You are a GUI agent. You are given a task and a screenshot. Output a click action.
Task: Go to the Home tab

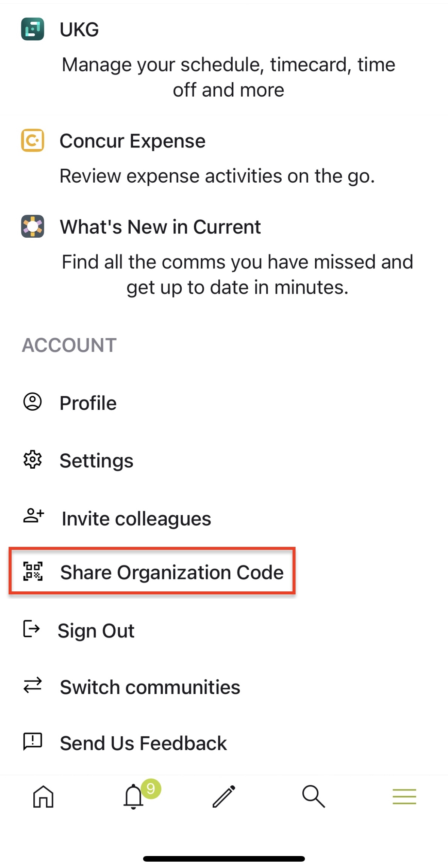[x=43, y=796]
